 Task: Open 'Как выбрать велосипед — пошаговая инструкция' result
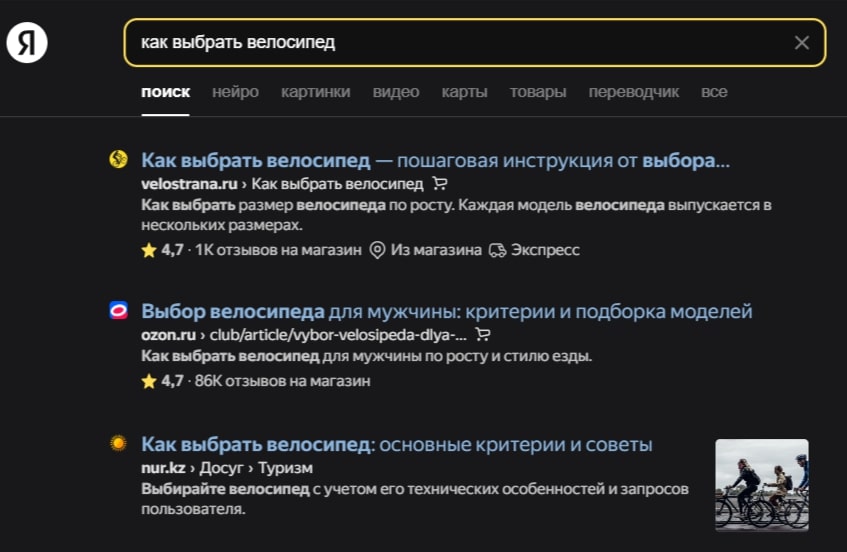click(435, 160)
